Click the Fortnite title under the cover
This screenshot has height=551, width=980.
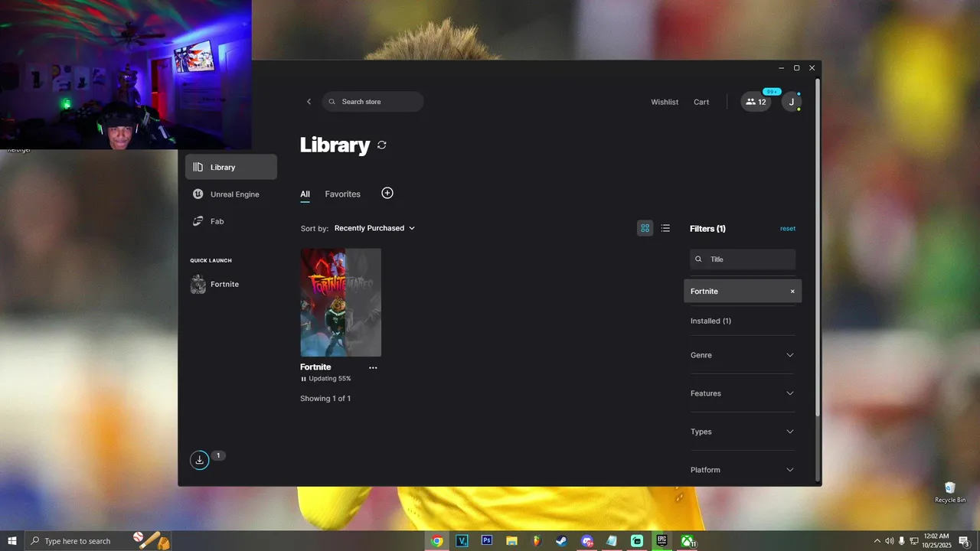pyautogui.click(x=315, y=367)
